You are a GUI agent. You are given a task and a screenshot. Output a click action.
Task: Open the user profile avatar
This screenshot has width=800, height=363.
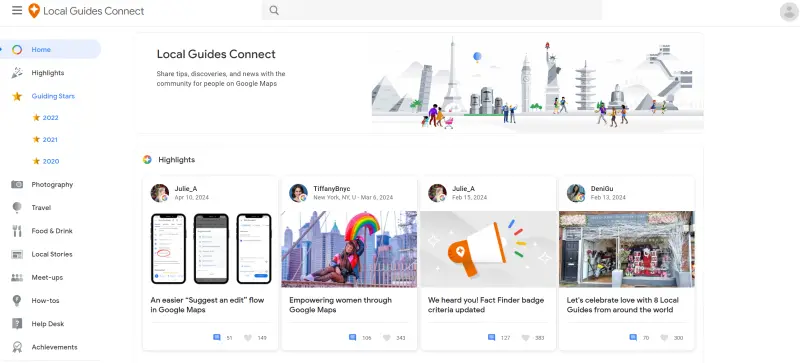pyautogui.click(x=789, y=11)
